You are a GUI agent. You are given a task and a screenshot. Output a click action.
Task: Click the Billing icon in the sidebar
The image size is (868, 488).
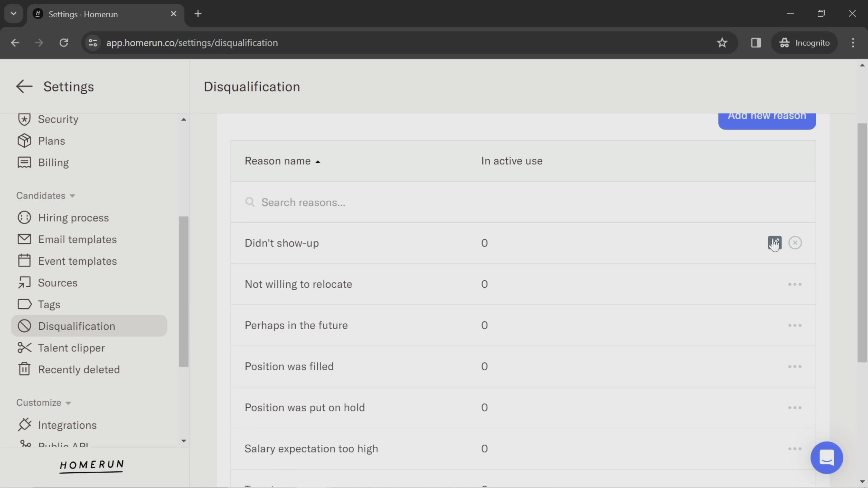(x=24, y=162)
